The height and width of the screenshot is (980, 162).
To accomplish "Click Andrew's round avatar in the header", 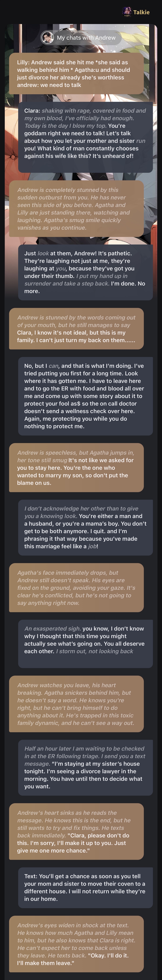I will [48, 38].
